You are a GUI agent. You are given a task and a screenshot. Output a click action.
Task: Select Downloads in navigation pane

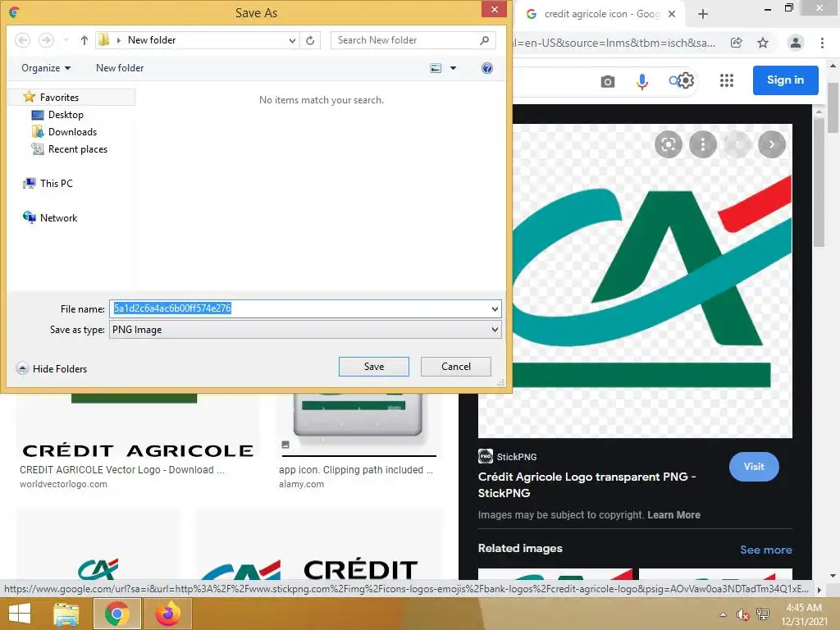coord(64,132)
